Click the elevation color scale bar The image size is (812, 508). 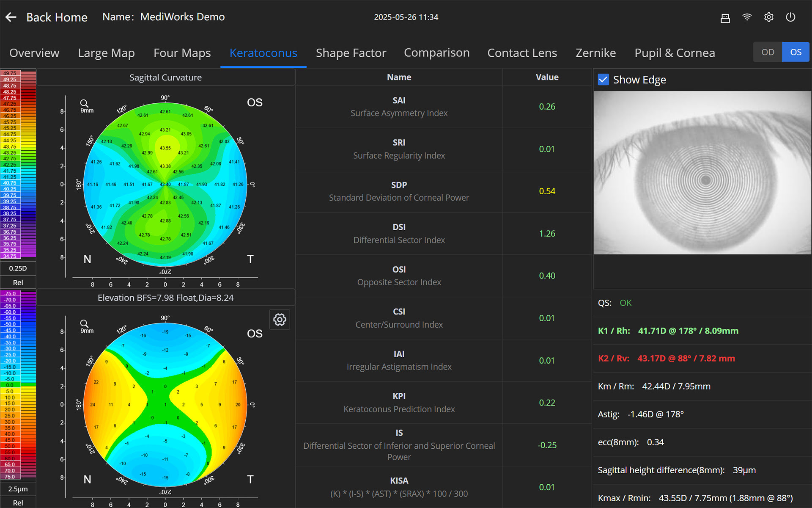click(18, 385)
